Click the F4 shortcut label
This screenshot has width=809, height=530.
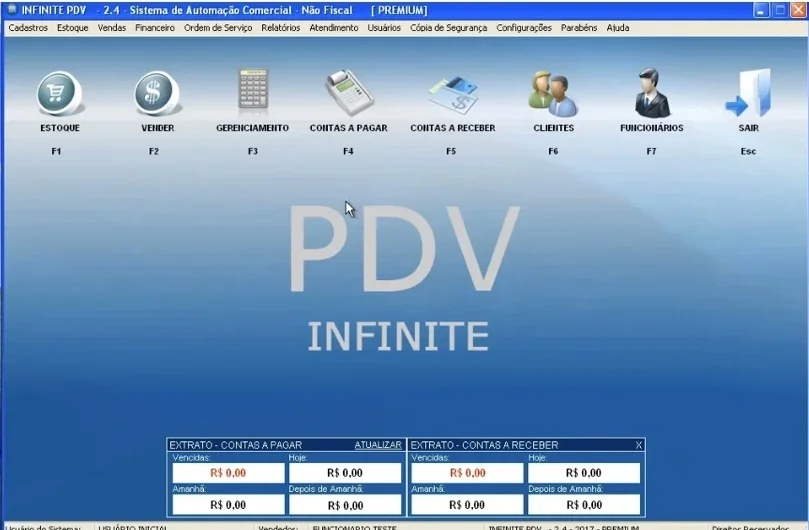coord(348,151)
